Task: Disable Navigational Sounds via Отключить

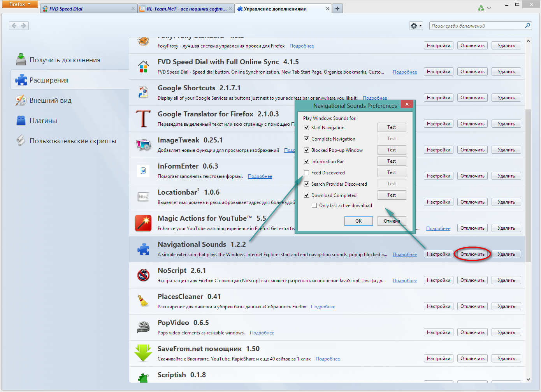Action: click(472, 254)
